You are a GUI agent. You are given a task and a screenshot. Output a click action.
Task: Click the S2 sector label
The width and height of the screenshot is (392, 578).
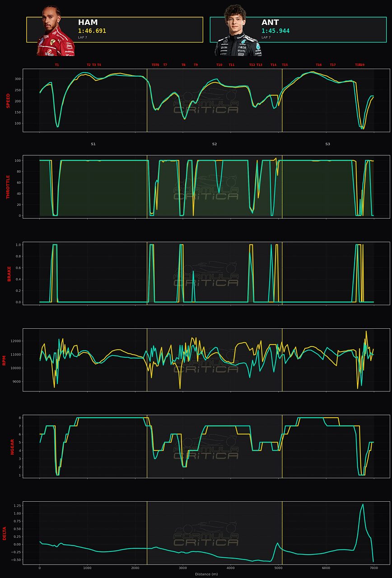click(x=215, y=144)
